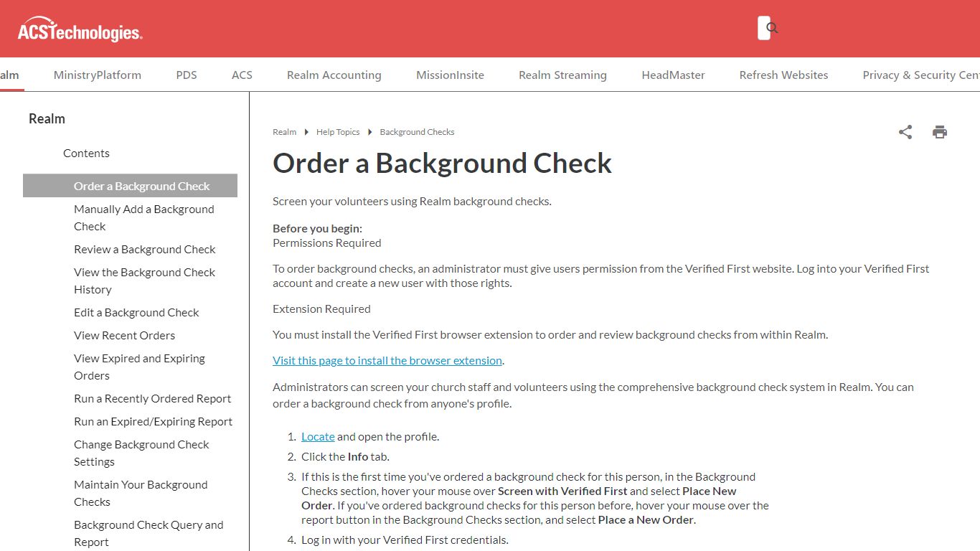Open Review a Background Check topic
This screenshot has width=980, height=551.
click(x=145, y=249)
